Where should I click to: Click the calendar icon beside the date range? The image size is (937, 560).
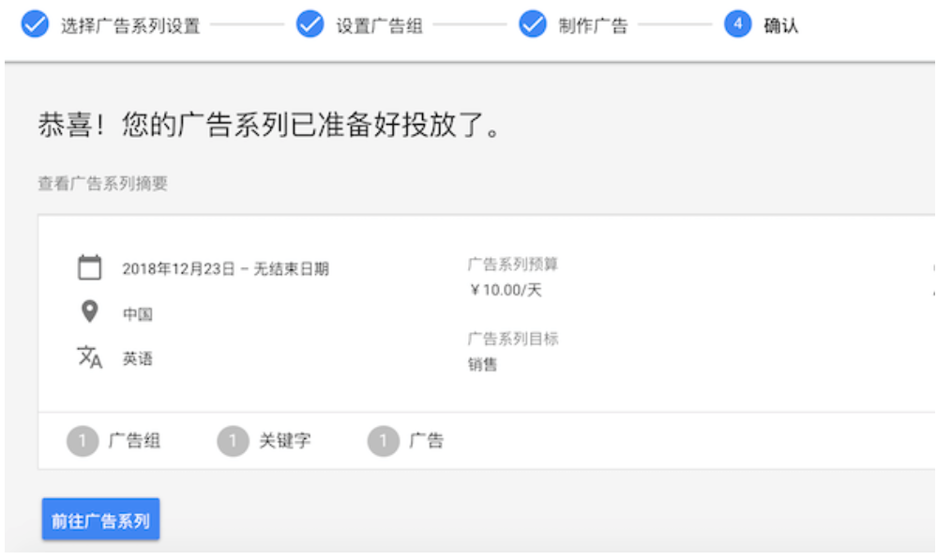[x=90, y=267]
